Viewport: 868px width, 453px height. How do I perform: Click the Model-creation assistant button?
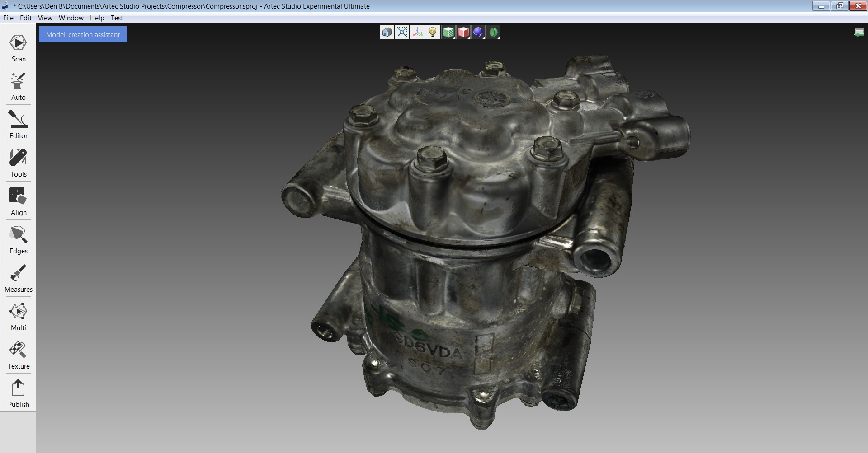point(83,34)
